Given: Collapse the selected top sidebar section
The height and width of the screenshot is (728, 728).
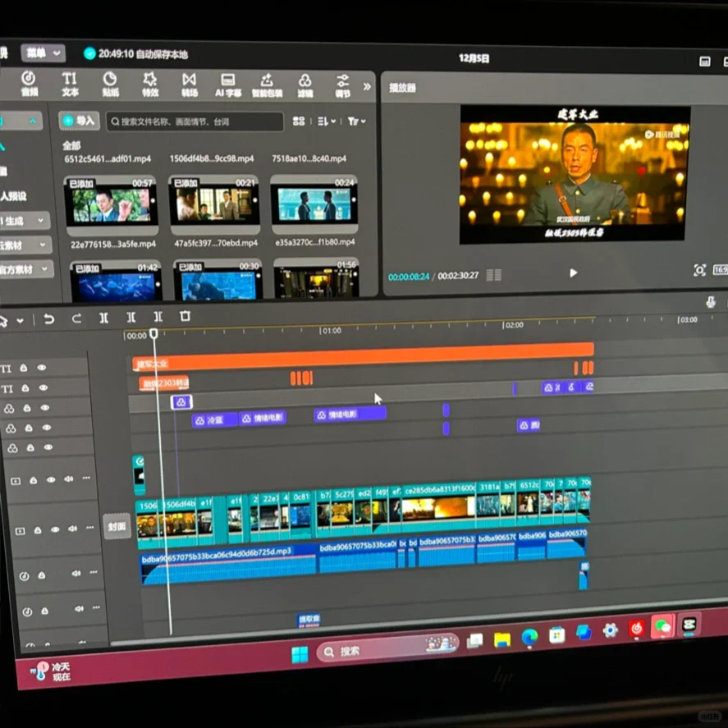Looking at the screenshot, I should 21,121.
